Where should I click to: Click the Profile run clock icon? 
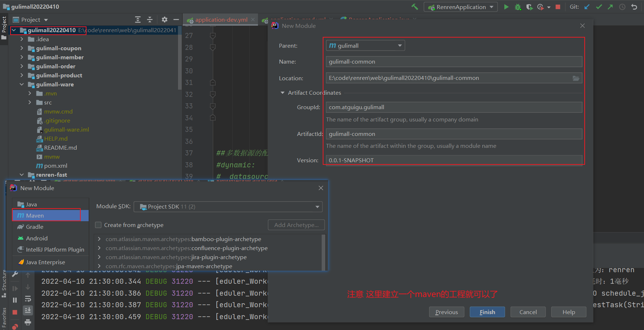541,7
